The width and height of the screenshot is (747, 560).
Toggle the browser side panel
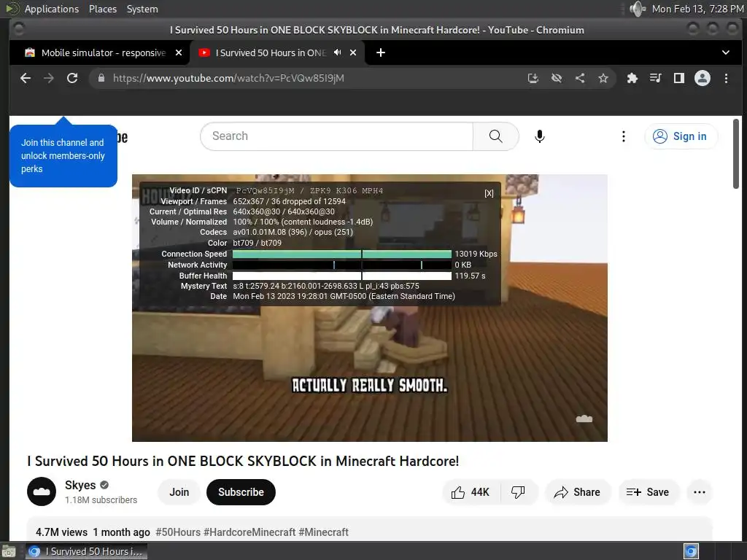point(679,78)
